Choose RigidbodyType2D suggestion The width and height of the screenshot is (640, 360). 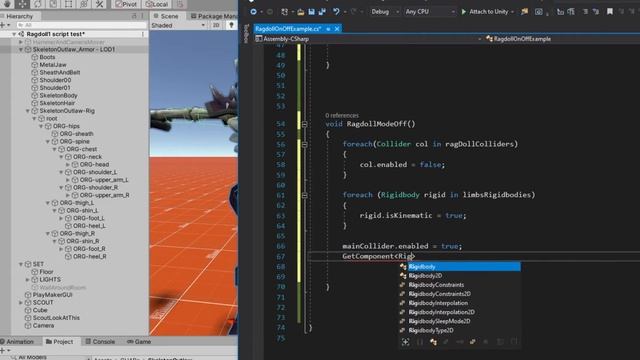point(459,331)
